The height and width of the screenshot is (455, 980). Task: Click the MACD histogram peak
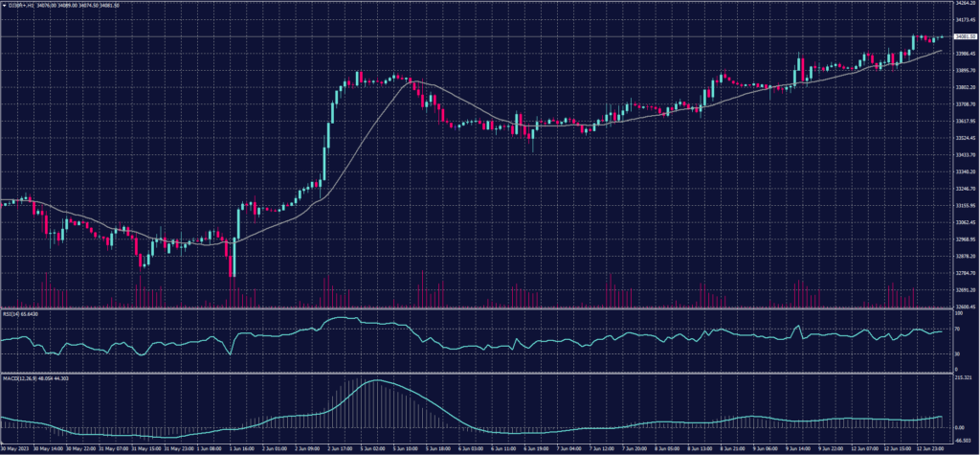coord(375,382)
